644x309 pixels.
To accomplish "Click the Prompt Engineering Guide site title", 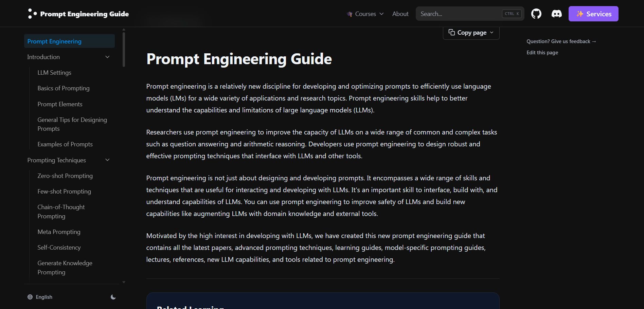I will [85, 14].
